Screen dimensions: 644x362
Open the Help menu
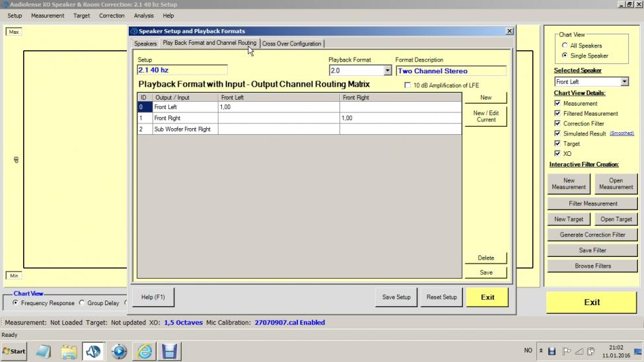click(168, 16)
